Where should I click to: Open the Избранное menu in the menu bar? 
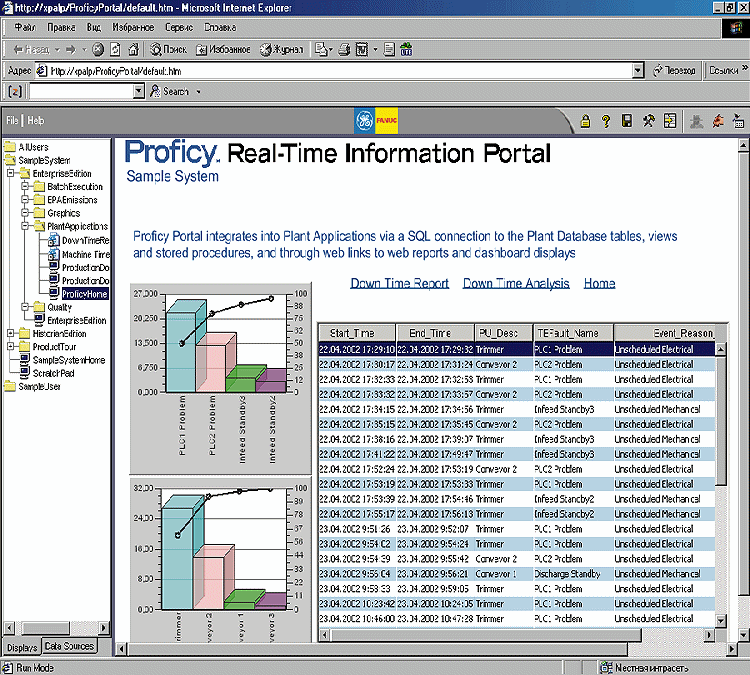(133, 27)
